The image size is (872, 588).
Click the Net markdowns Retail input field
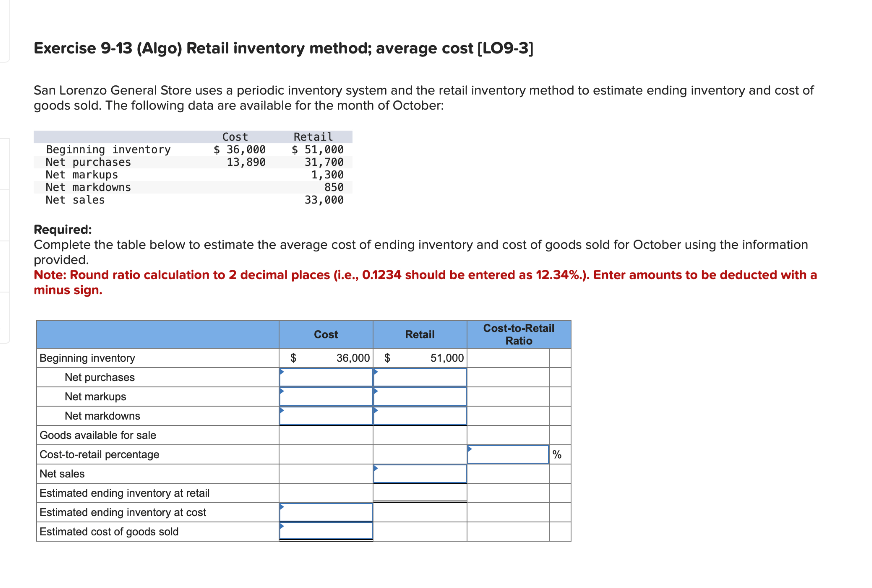pos(419,416)
